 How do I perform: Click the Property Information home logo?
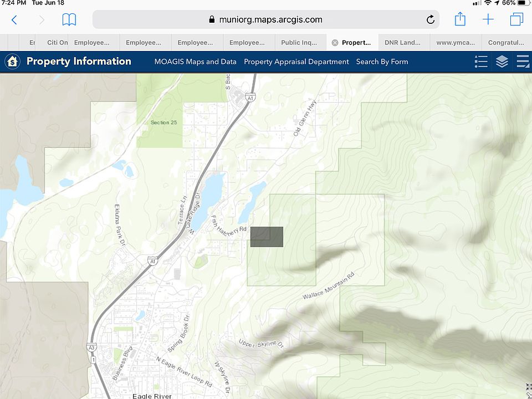[13, 62]
